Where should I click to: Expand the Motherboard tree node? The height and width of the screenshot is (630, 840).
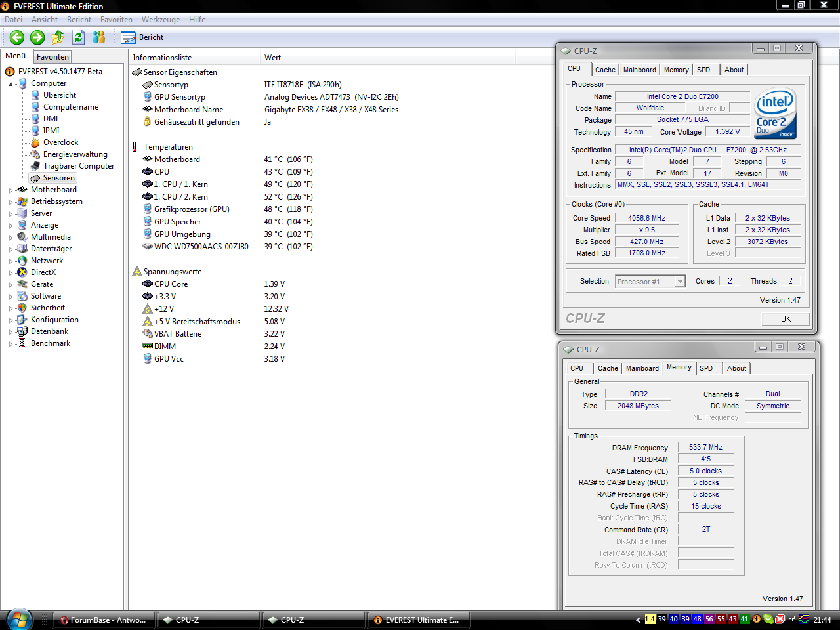[10, 190]
